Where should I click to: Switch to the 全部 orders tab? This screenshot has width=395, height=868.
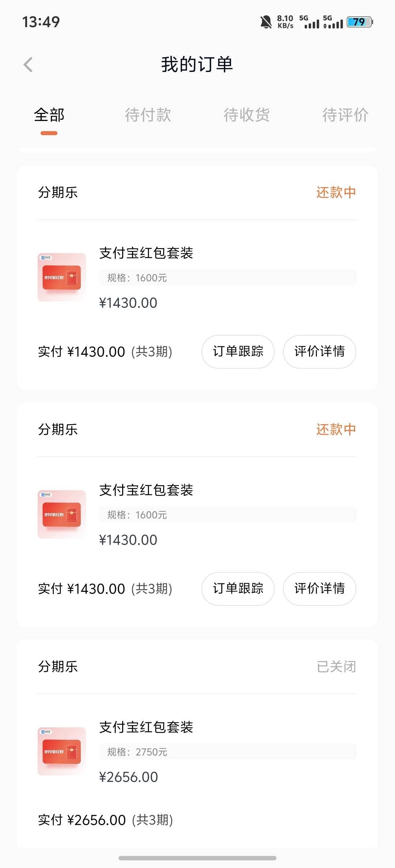[x=49, y=115]
